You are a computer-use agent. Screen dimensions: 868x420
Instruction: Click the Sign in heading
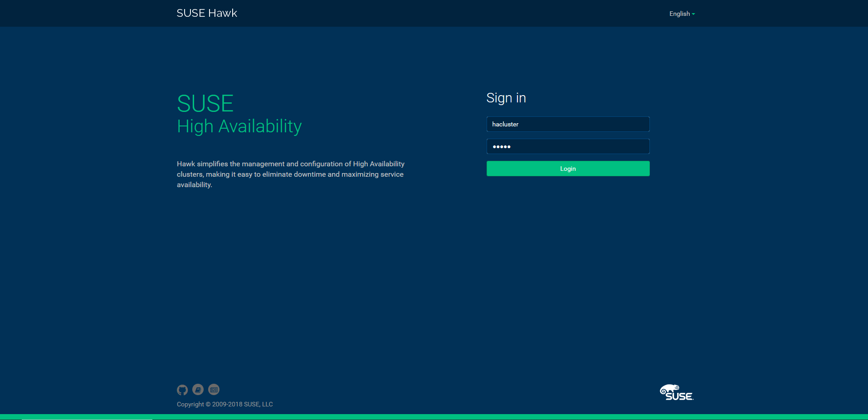coord(506,98)
